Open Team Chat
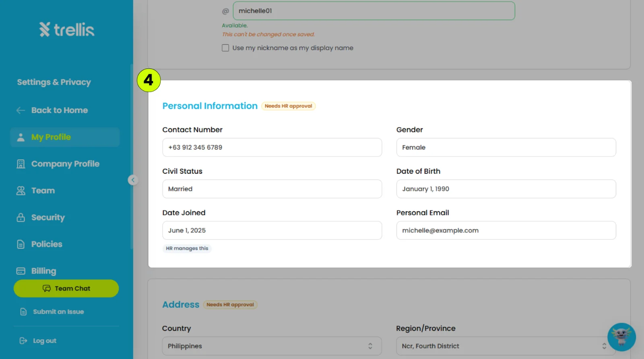 66,288
